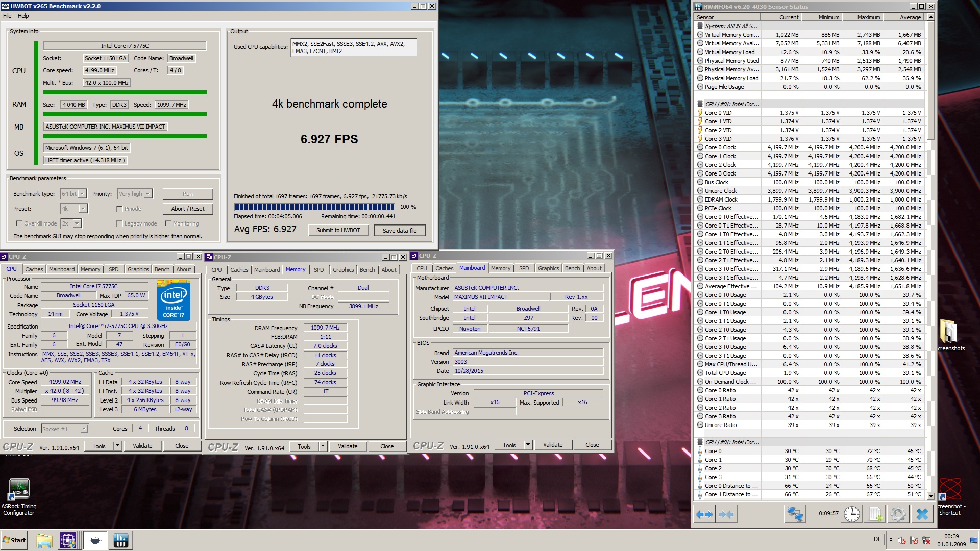Toggle the Legacy mode checkbox

119,223
